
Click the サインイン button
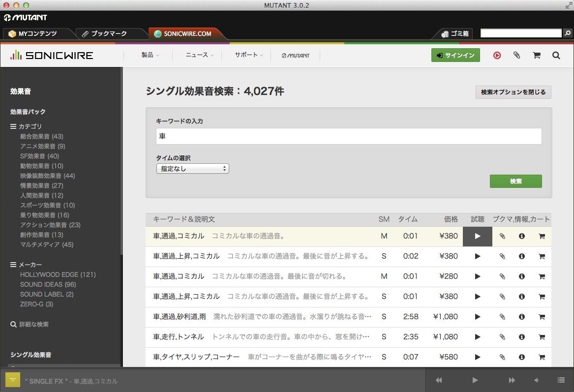click(455, 55)
